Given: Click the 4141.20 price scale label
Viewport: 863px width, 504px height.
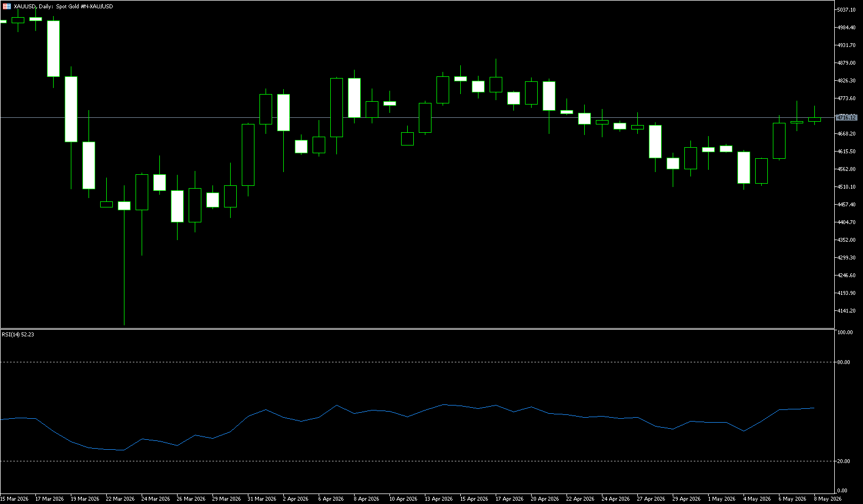Looking at the screenshot, I should click(x=846, y=311).
